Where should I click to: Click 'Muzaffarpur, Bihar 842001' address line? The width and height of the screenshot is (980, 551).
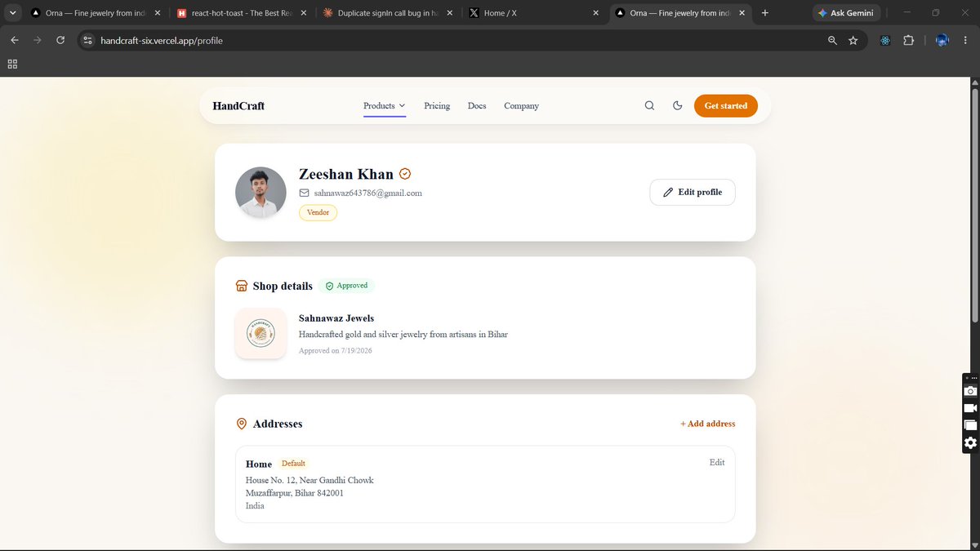pyautogui.click(x=295, y=493)
